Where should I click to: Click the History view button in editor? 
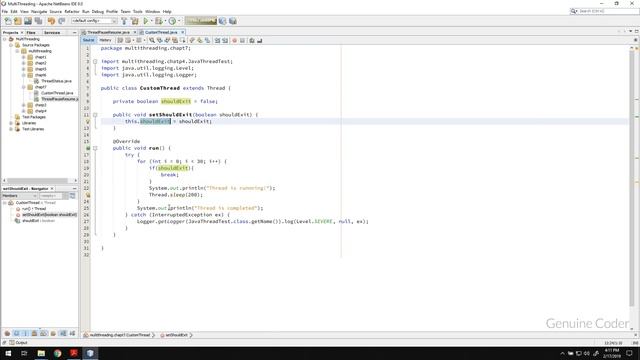pos(105,40)
